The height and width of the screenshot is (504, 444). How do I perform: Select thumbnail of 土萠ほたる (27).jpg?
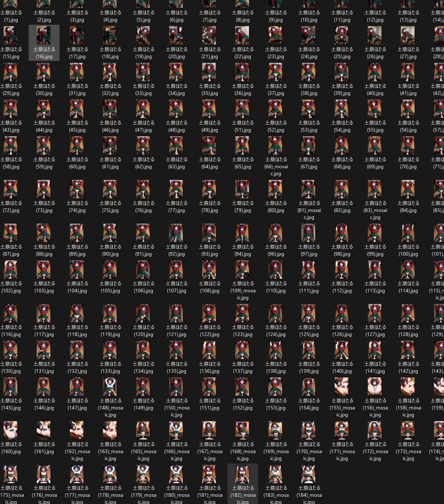click(x=408, y=35)
